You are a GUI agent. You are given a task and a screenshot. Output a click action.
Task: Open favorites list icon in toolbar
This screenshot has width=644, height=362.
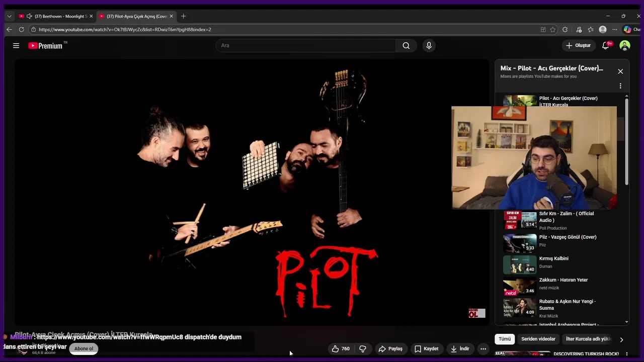[591, 30]
